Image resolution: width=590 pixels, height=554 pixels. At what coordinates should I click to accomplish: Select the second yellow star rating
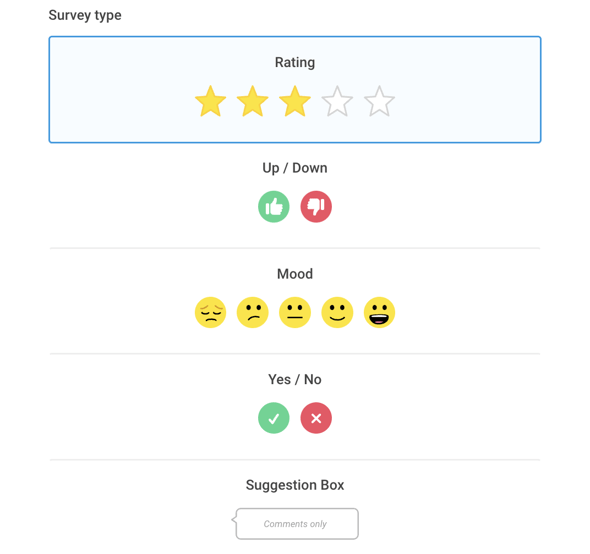click(252, 101)
